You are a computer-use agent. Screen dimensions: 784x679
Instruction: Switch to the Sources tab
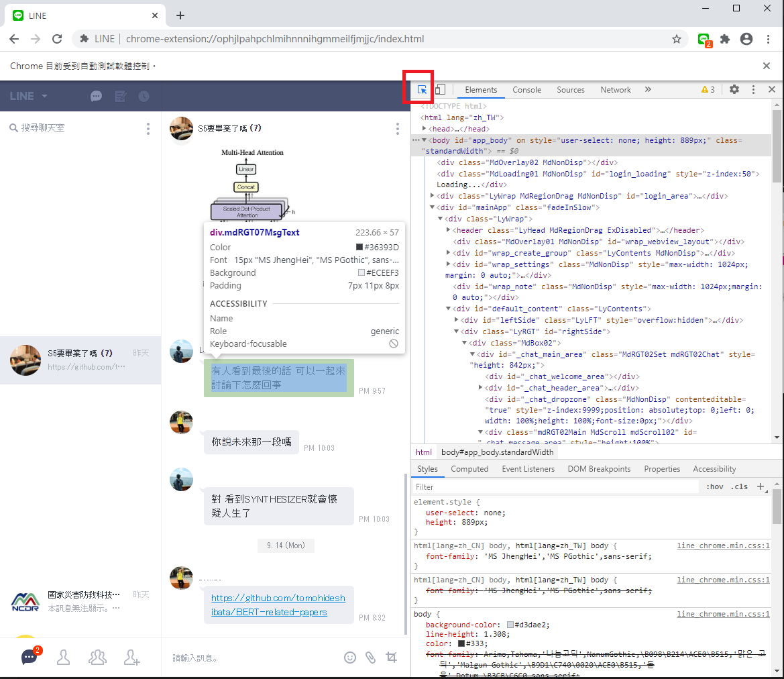pos(571,90)
